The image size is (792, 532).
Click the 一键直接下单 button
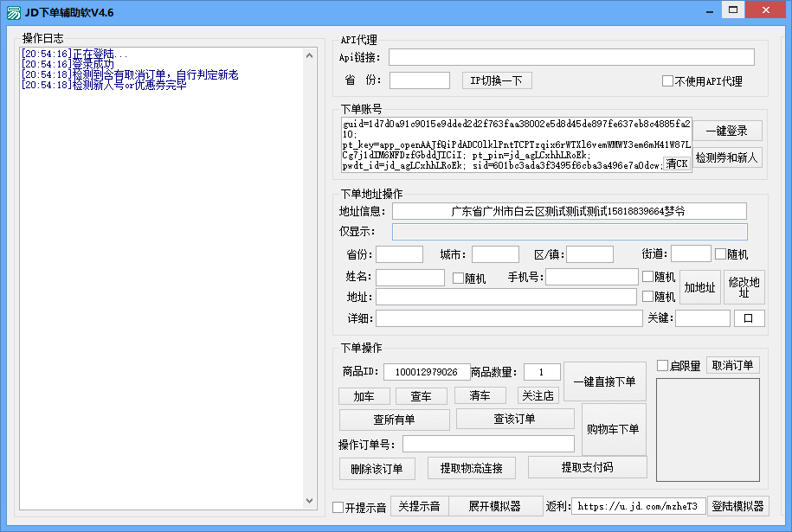(x=604, y=381)
